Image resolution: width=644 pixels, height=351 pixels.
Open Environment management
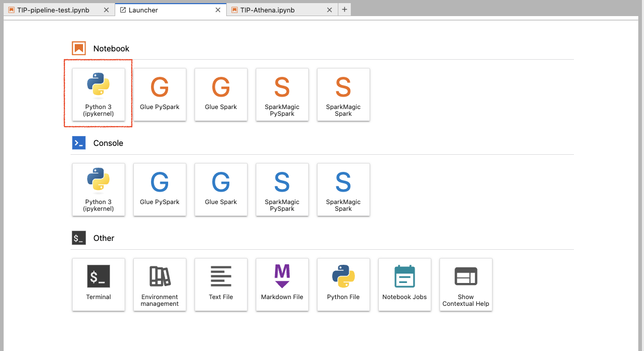160,285
